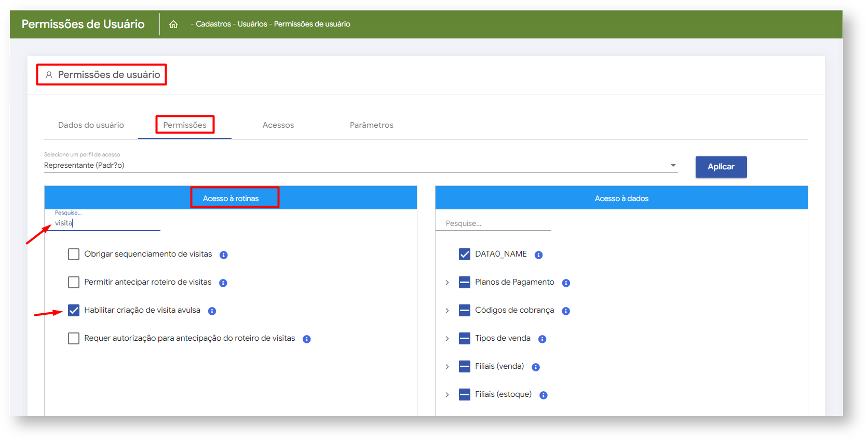
Task: Expand the Planos de Pagamento tree node
Action: click(447, 283)
